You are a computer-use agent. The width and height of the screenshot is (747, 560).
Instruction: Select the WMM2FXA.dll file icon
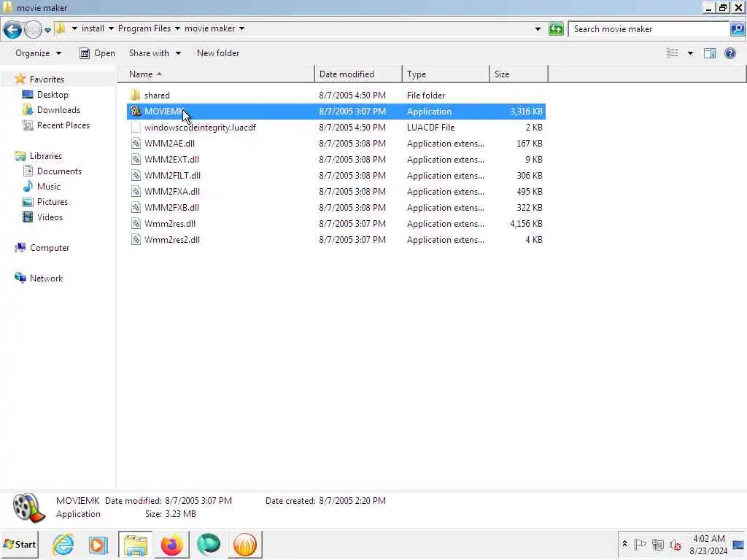pyautogui.click(x=135, y=192)
